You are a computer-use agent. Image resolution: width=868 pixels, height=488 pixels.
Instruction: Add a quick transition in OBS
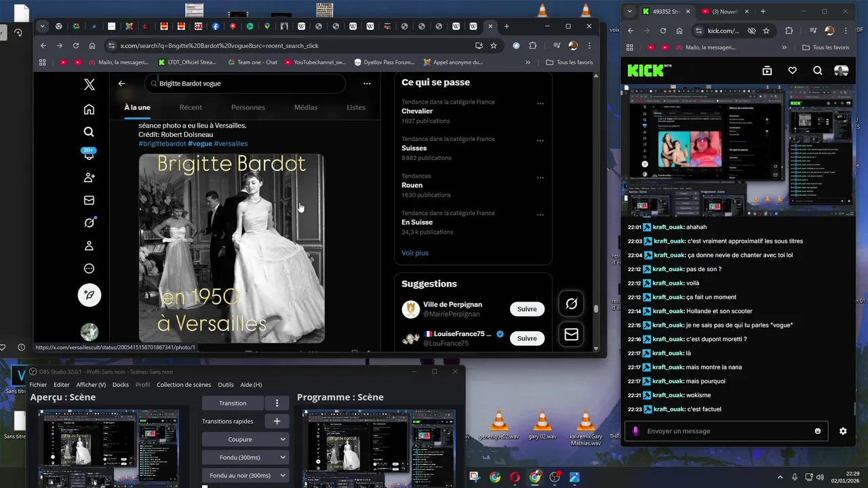(x=277, y=421)
